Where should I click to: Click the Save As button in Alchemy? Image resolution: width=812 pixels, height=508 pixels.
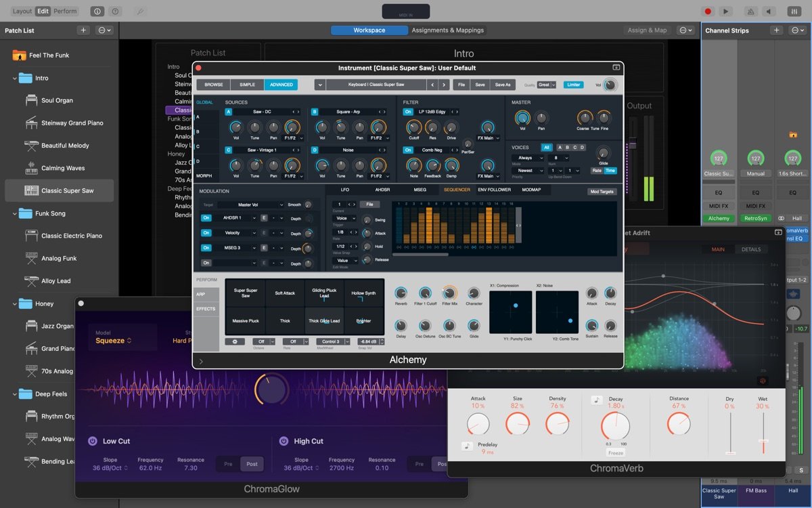[x=503, y=85]
